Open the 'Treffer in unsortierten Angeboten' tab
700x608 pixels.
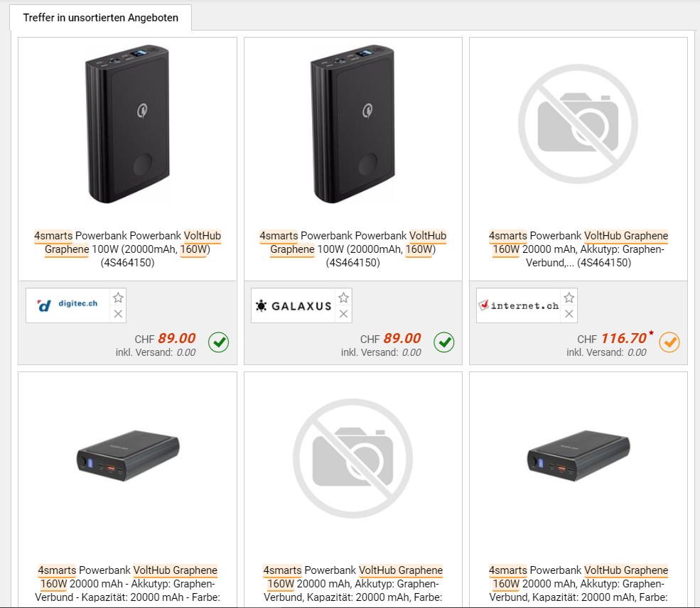point(100,18)
